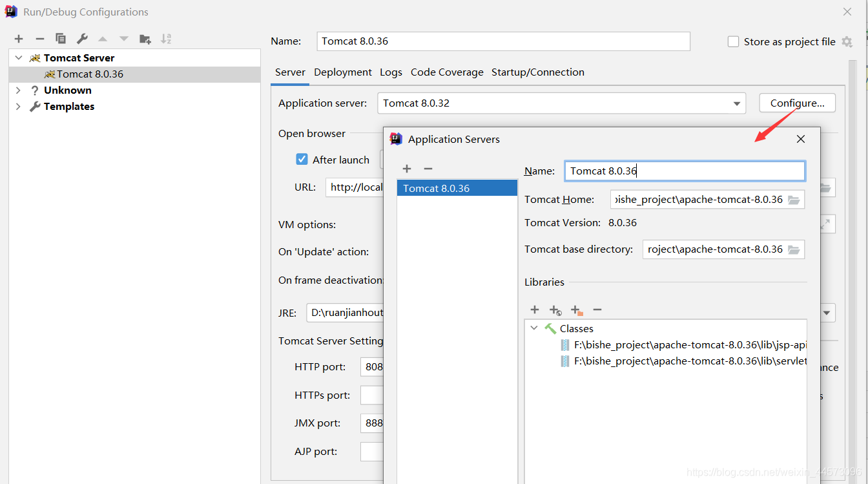
Task: Expand the Unknown tree node
Action: tap(19, 90)
